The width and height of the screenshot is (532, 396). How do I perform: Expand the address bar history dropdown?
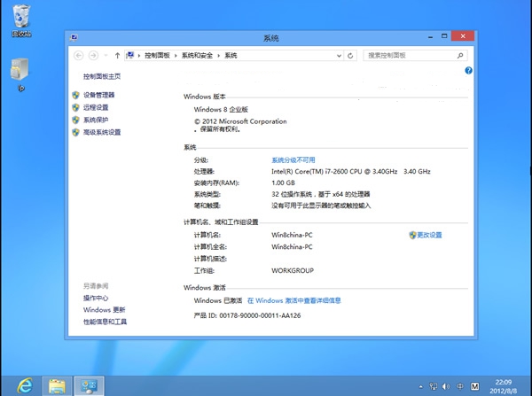pos(338,55)
